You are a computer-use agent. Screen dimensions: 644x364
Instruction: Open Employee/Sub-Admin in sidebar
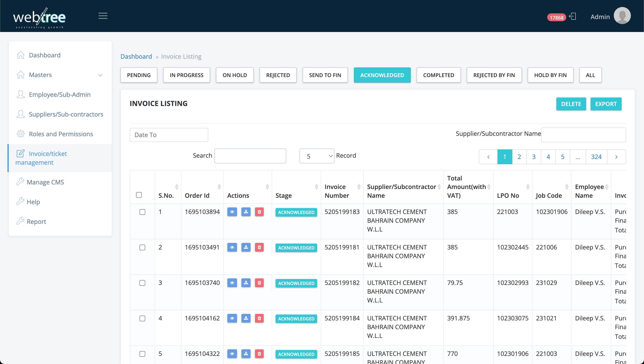[x=60, y=94]
